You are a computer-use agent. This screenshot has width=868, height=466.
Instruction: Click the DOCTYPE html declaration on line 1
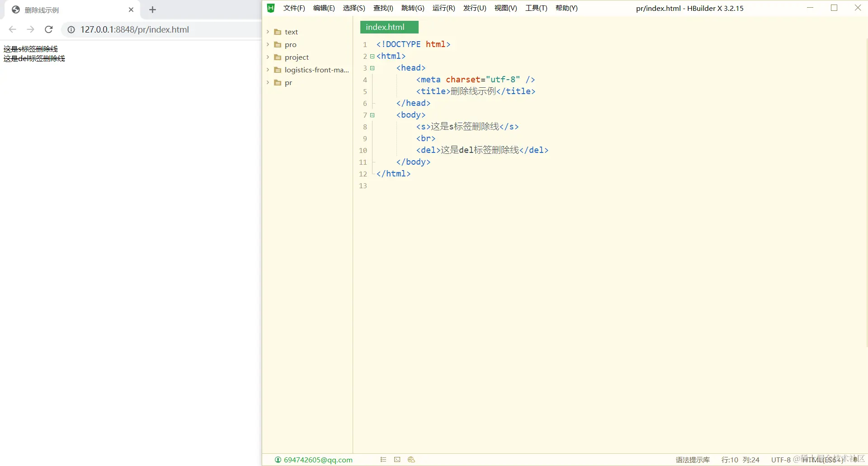[413, 44]
